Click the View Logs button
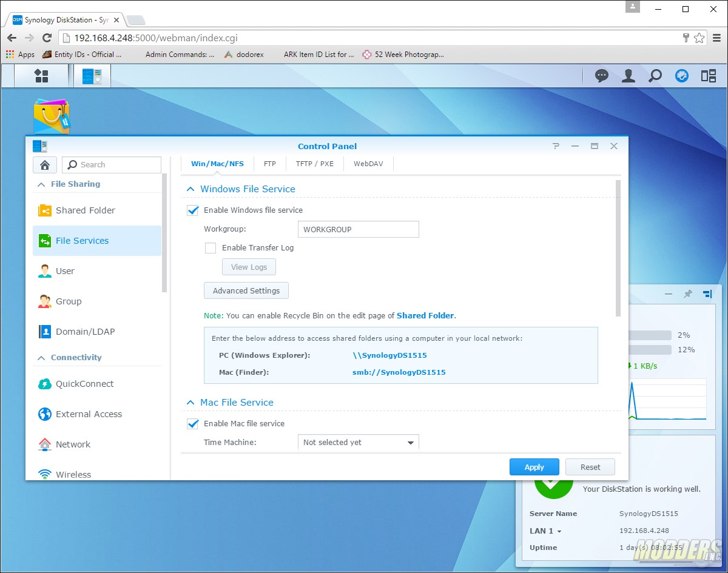Screen dimensions: 728x573 (x=249, y=267)
